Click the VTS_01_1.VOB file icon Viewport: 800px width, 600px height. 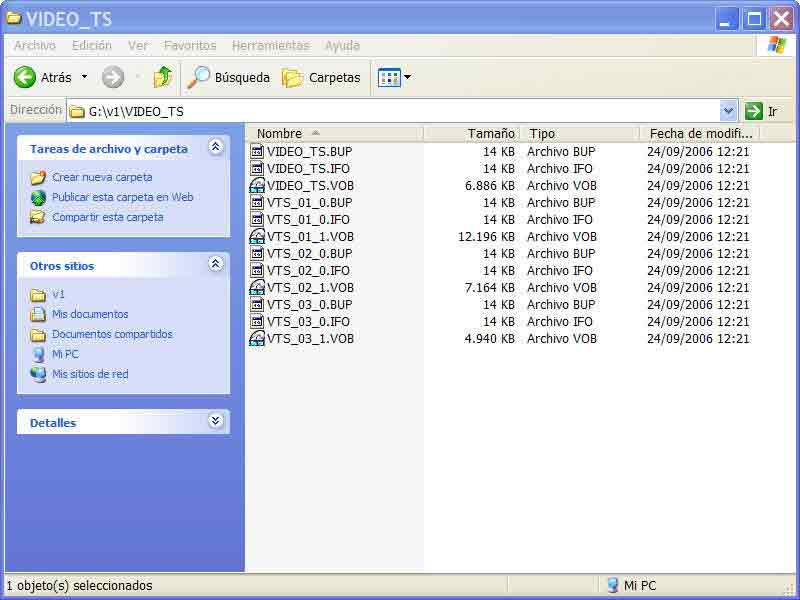257,237
